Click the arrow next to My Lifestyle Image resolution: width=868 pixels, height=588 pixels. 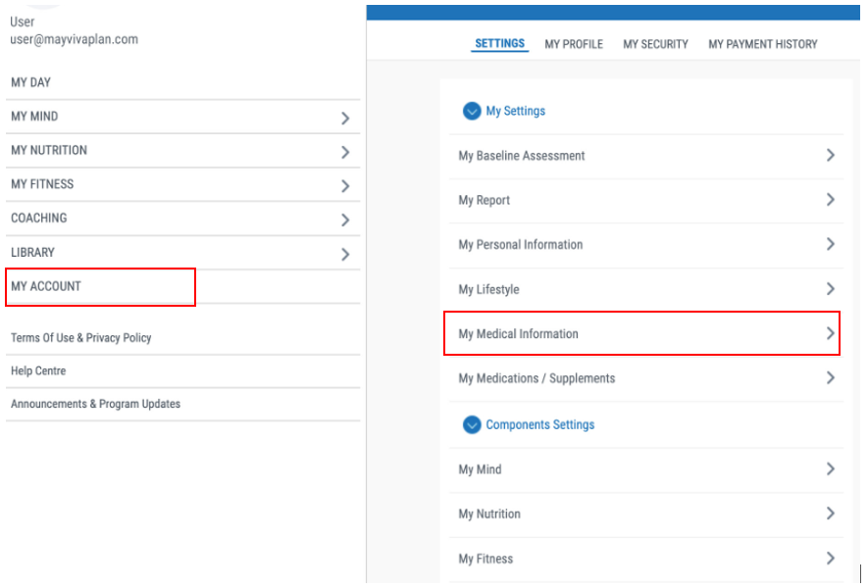tap(830, 289)
